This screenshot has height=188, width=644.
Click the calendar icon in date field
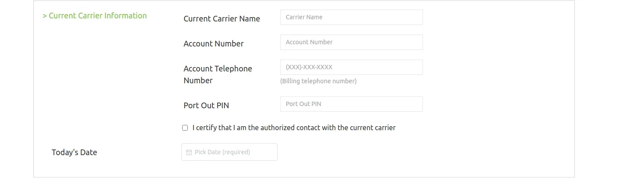(x=189, y=153)
